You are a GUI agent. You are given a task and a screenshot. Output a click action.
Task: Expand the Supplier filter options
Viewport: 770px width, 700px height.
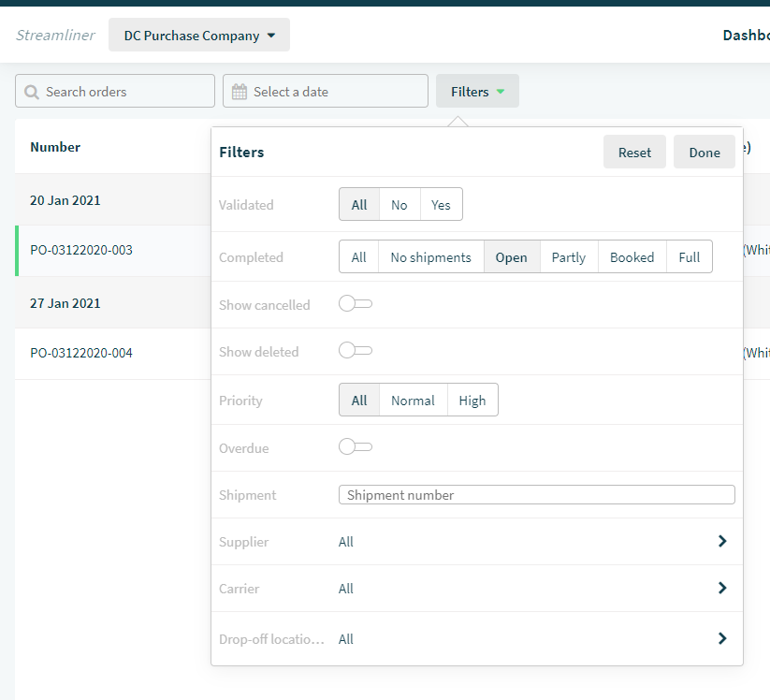721,541
